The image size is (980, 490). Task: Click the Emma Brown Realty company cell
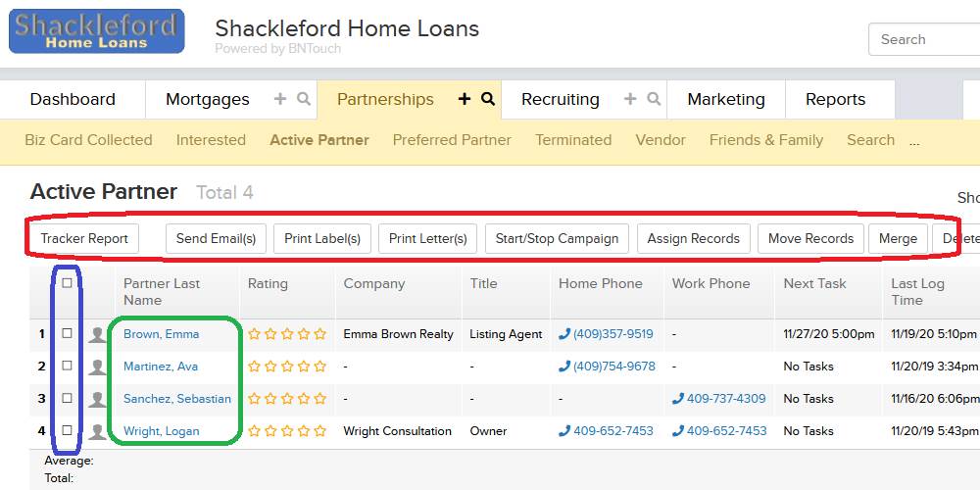pyautogui.click(x=398, y=334)
